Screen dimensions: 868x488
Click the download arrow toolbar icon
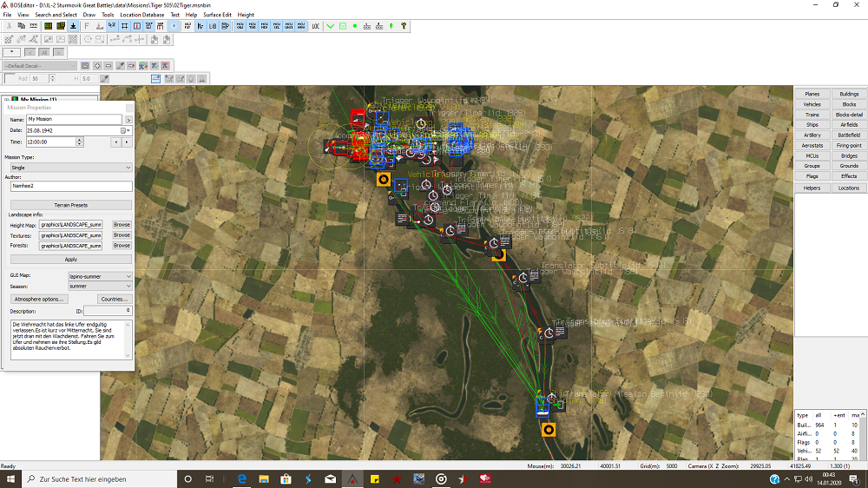click(73, 26)
